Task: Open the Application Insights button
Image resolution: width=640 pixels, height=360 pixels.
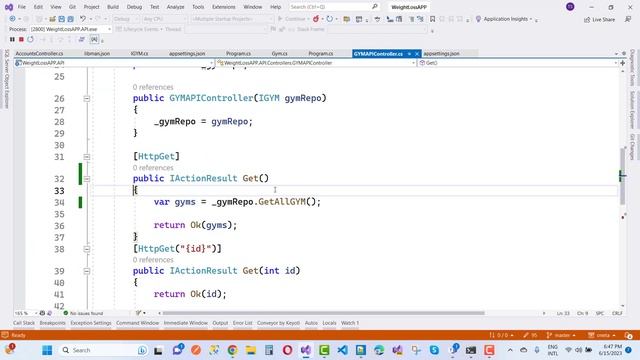Action: coord(504,19)
